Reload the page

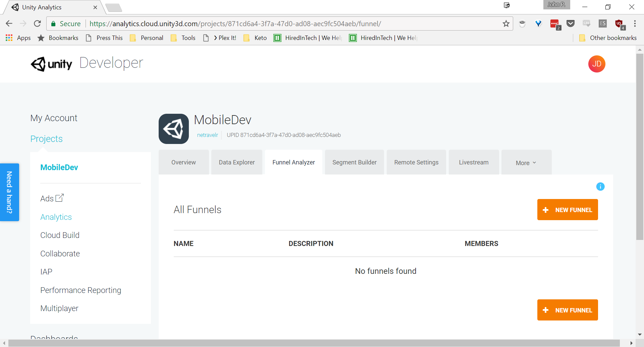(x=37, y=23)
